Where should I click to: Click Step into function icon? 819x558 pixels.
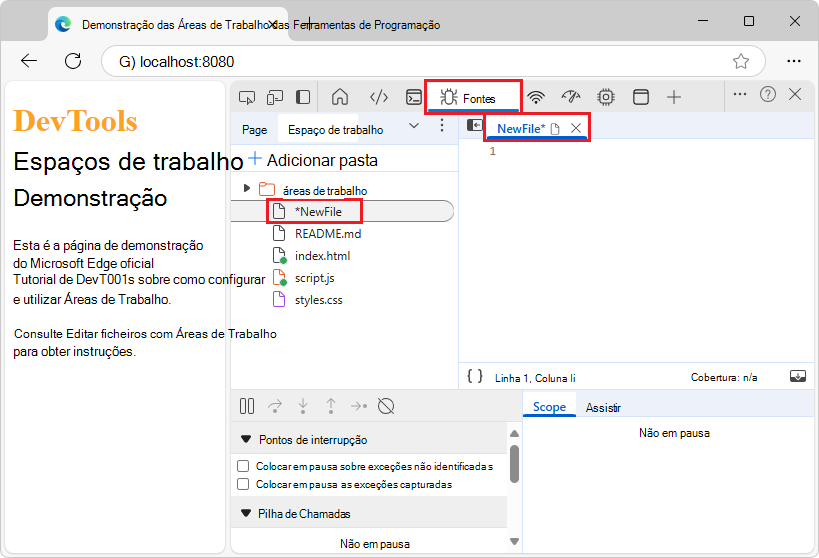coord(303,406)
